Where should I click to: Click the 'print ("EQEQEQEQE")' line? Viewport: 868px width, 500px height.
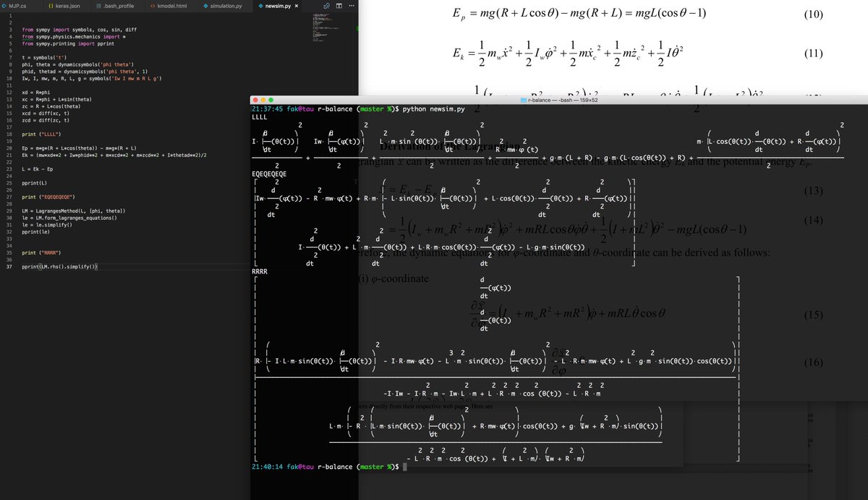click(48, 197)
